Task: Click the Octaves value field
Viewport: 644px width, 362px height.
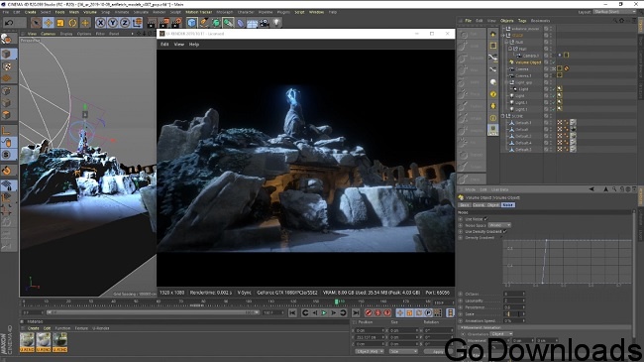Action: click(514, 294)
